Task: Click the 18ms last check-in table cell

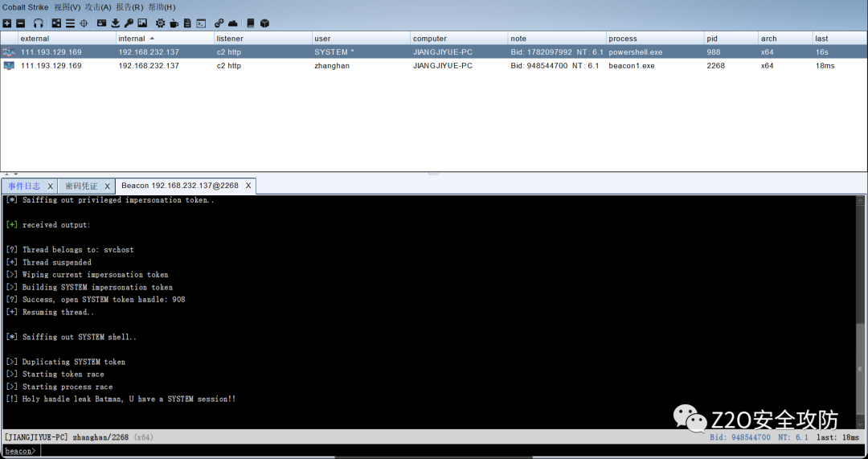Action: coord(839,65)
